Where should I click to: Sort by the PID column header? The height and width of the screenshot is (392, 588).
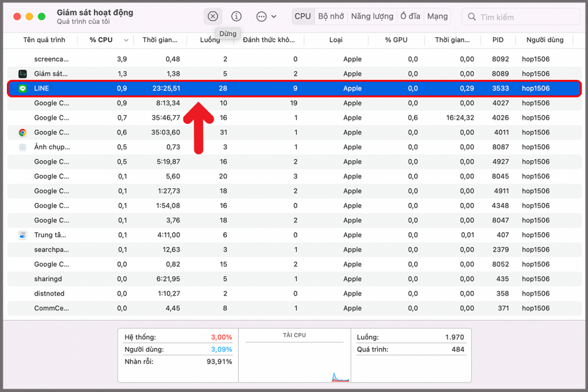[498, 40]
